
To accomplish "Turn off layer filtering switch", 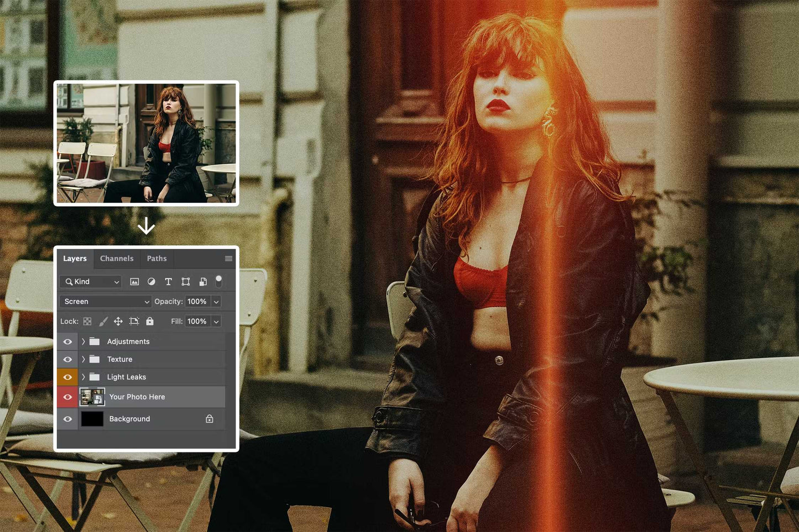I will point(219,282).
